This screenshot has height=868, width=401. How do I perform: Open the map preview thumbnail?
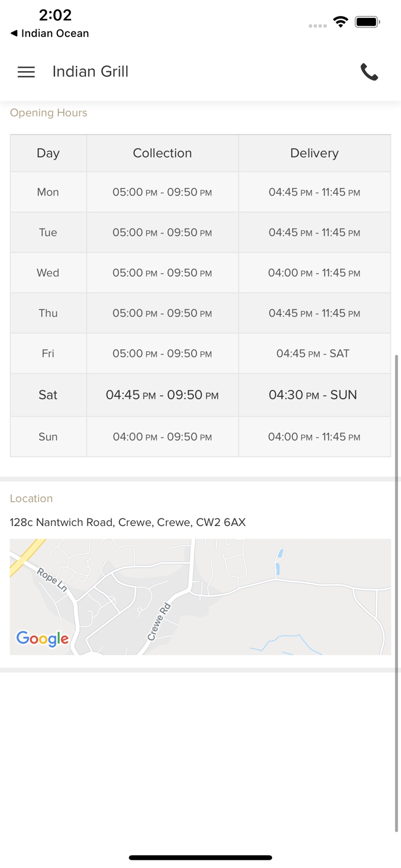[x=200, y=597]
